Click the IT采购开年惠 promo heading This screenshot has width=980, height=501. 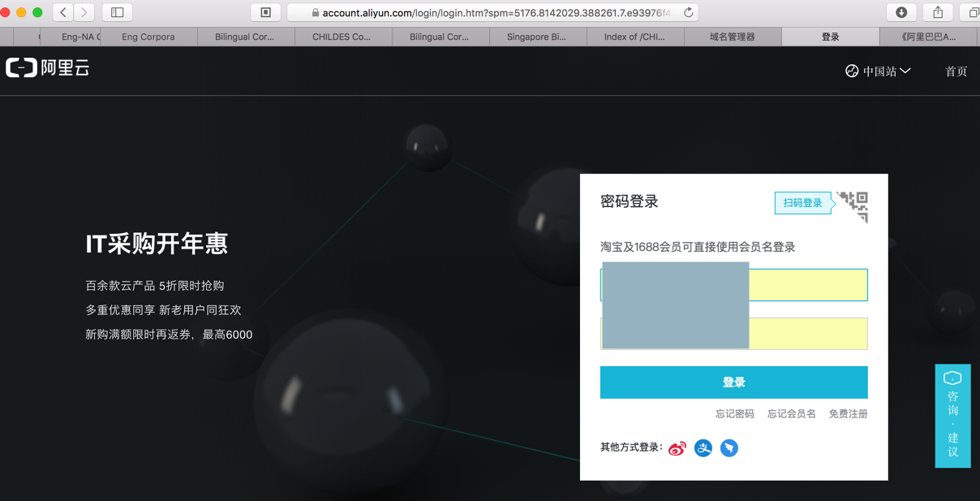(x=157, y=244)
